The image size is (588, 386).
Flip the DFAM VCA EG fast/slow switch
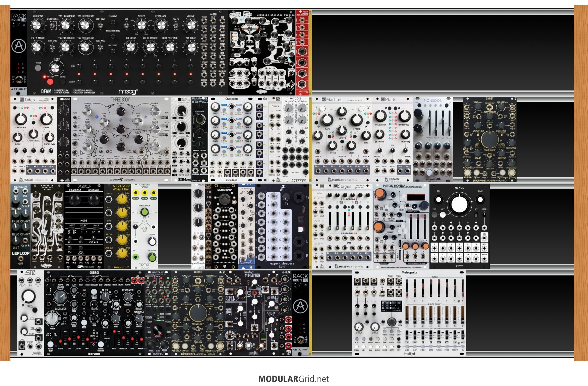point(176,25)
